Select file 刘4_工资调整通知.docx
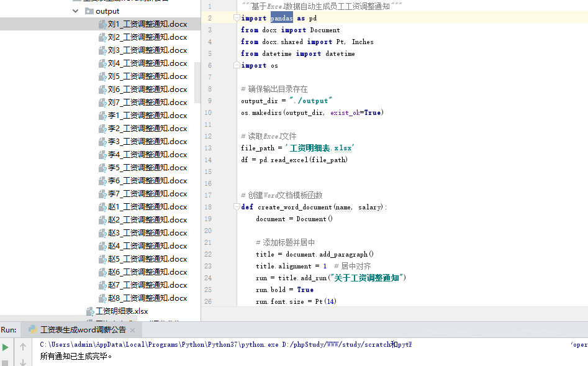Image resolution: width=588 pixels, height=366 pixels. [x=147, y=63]
